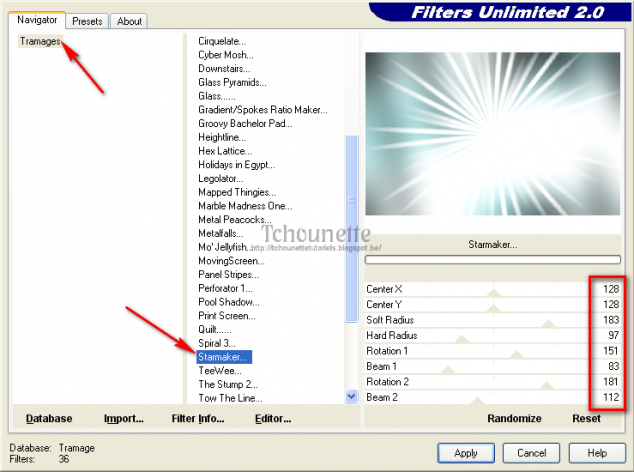Click the Apply button
This screenshot has width=634, height=472.
point(466,452)
